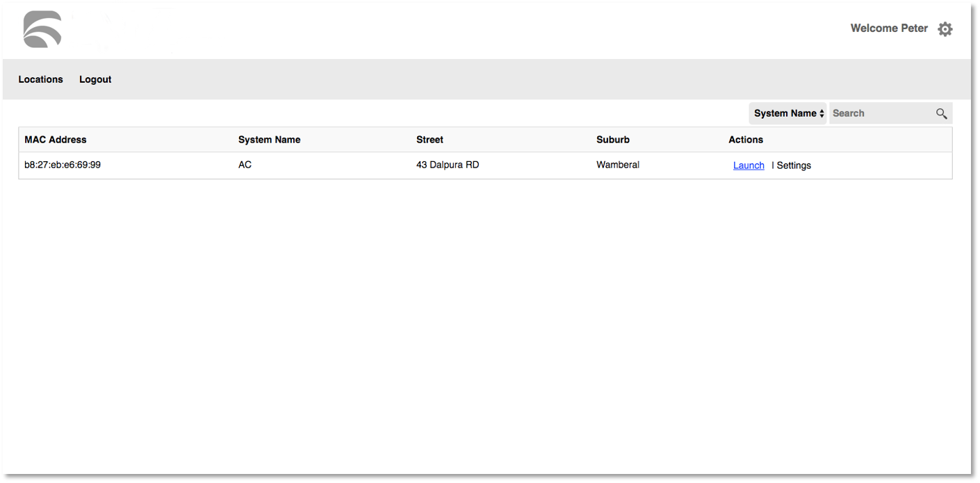This screenshot has width=980, height=483.
Task: Click the 43 Dalpura RD street entry
Action: [x=448, y=165]
